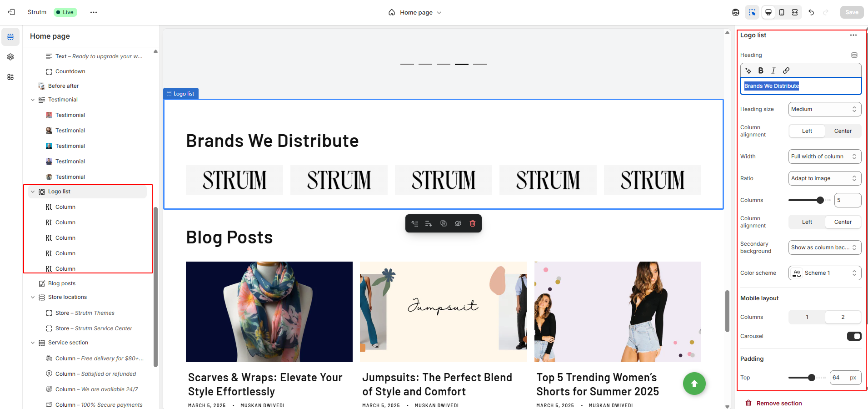Open Jumpsuits blog post title

[437, 384]
